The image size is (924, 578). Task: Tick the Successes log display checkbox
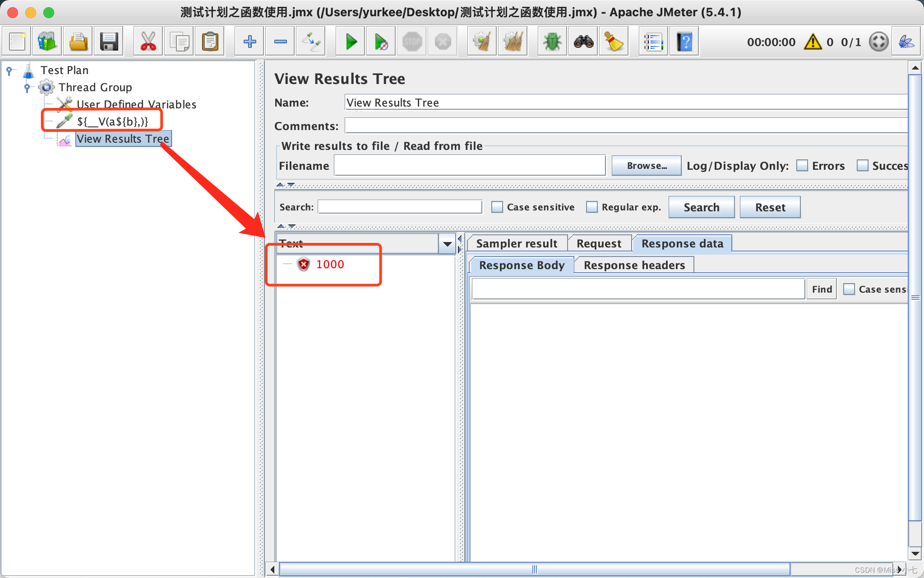coord(862,165)
